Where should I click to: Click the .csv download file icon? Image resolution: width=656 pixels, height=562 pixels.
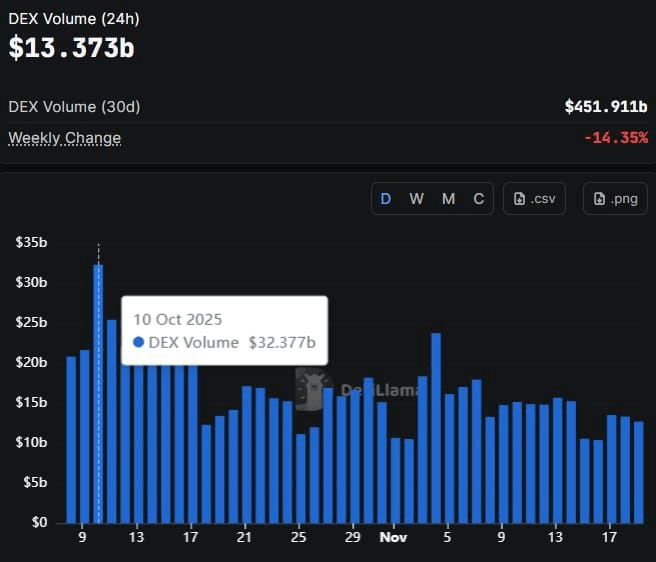pyautogui.click(x=520, y=199)
